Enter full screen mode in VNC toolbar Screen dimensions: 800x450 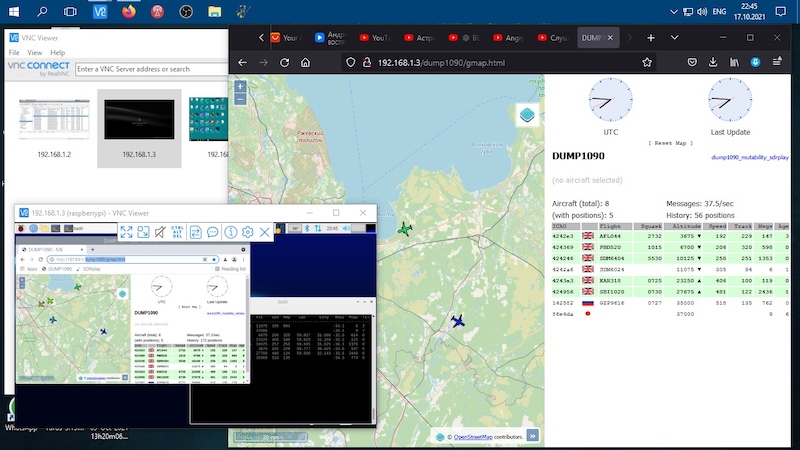click(127, 232)
